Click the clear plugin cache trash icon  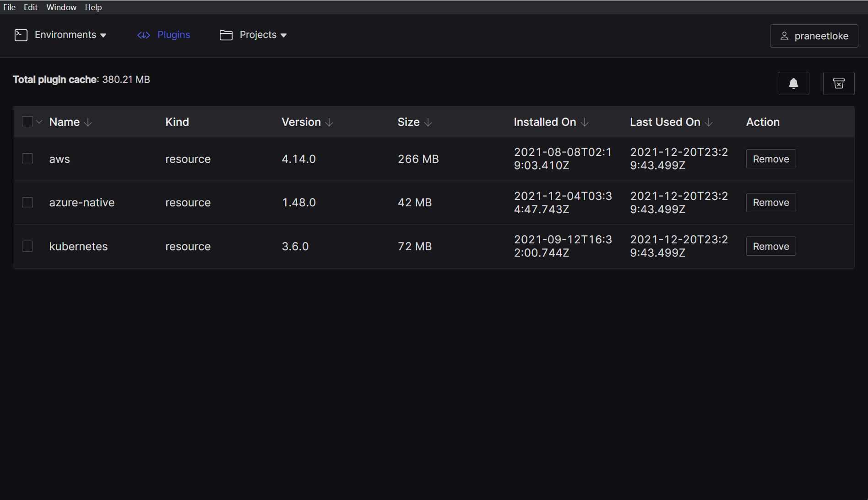pyautogui.click(x=838, y=83)
